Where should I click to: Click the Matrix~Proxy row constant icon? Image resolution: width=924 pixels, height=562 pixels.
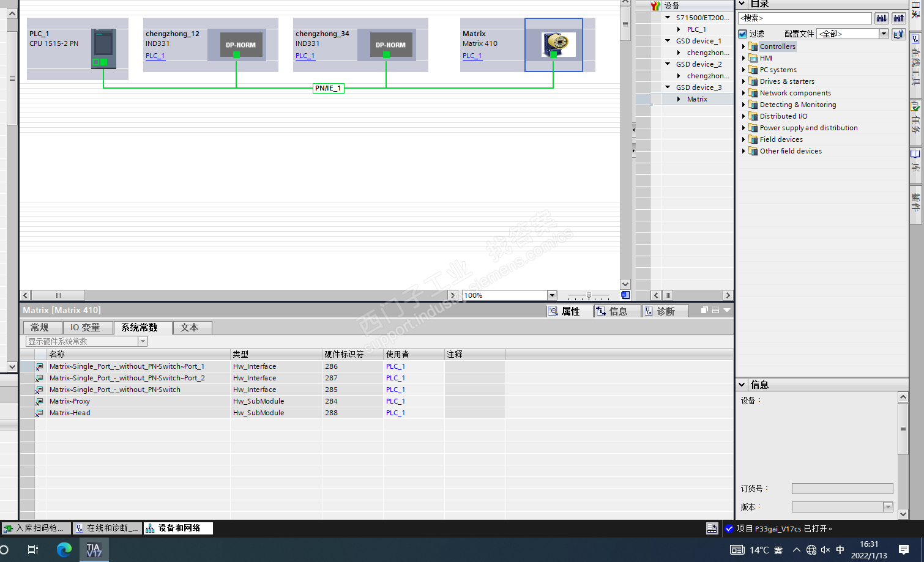(x=40, y=402)
